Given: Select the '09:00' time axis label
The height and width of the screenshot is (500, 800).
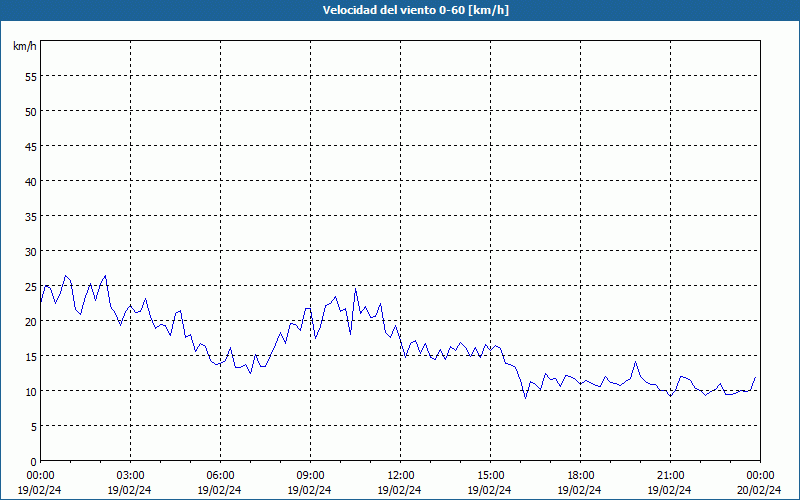Looking at the screenshot, I should [310, 476].
